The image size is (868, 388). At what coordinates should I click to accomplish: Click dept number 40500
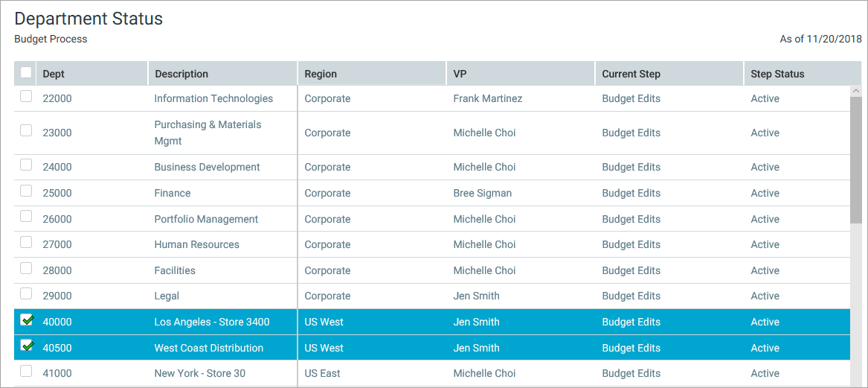point(57,348)
